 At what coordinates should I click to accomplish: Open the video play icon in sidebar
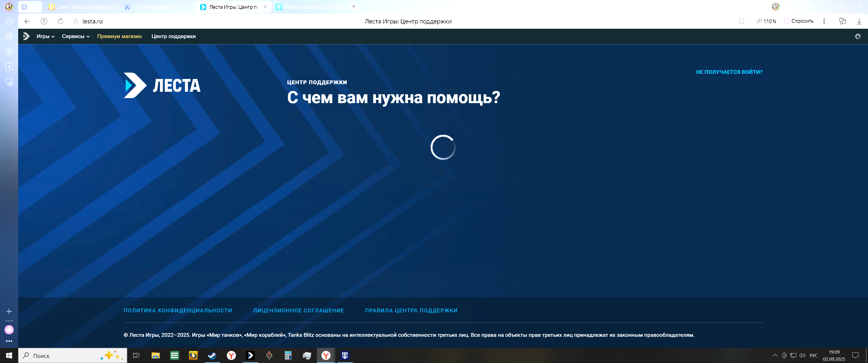coord(9,51)
